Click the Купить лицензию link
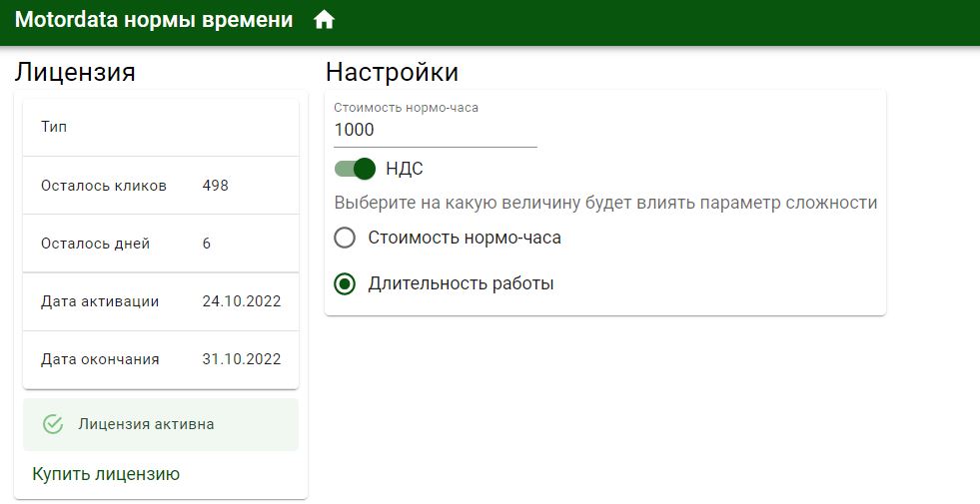 pyautogui.click(x=106, y=474)
